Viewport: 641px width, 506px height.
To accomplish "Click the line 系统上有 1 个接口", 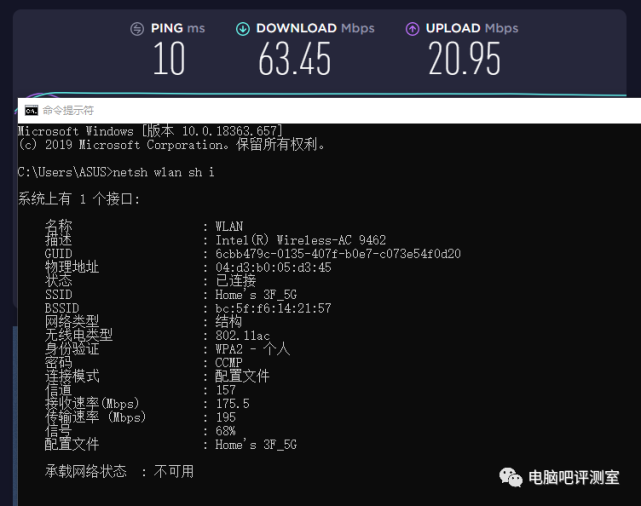I will tap(79, 199).
